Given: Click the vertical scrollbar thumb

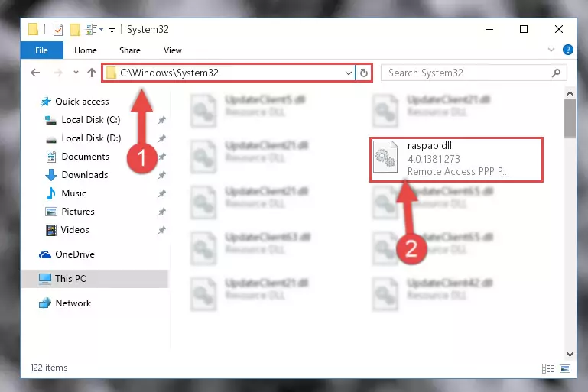Looking at the screenshot, I should click(x=570, y=118).
